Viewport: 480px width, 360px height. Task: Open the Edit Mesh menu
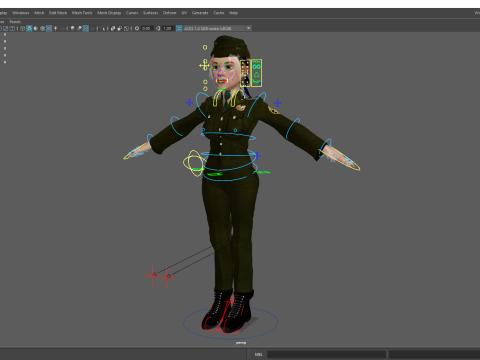(x=58, y=13)
